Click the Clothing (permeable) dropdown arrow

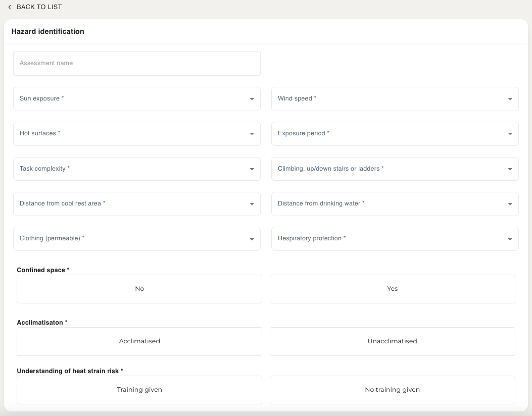click(252, 239)
